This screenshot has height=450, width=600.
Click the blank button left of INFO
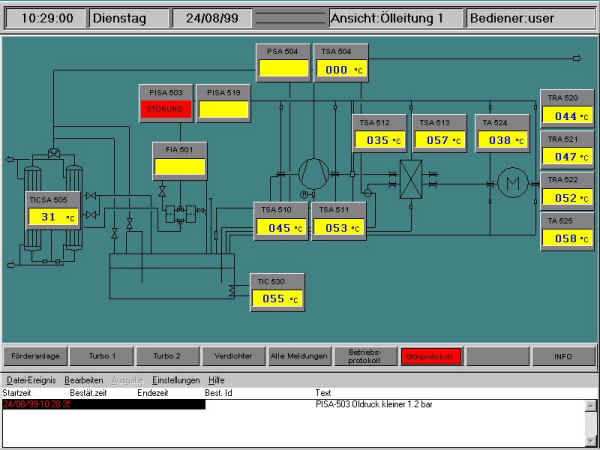497,356
